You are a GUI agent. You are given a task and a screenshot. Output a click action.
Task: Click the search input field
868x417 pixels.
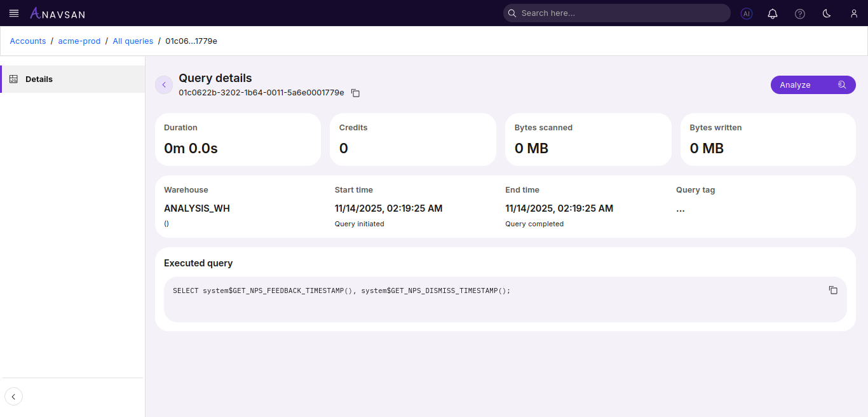click(616, 13)
